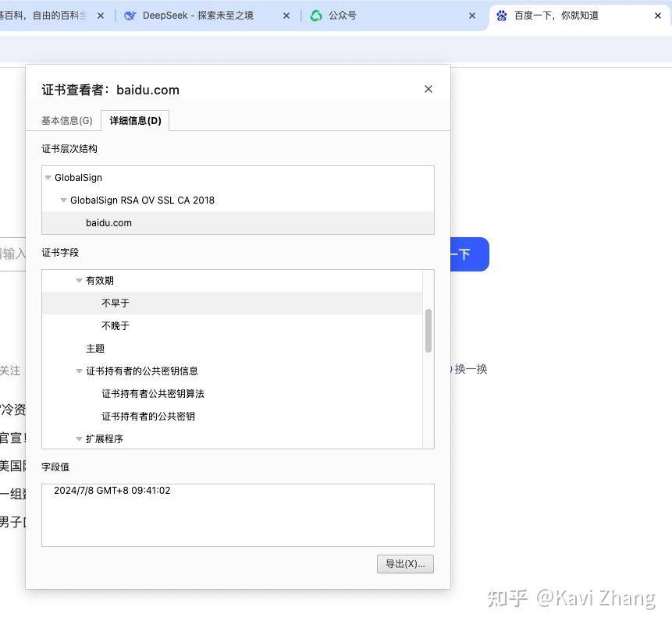Collapse the GlobalSign root certificate node

pos(48,177)
